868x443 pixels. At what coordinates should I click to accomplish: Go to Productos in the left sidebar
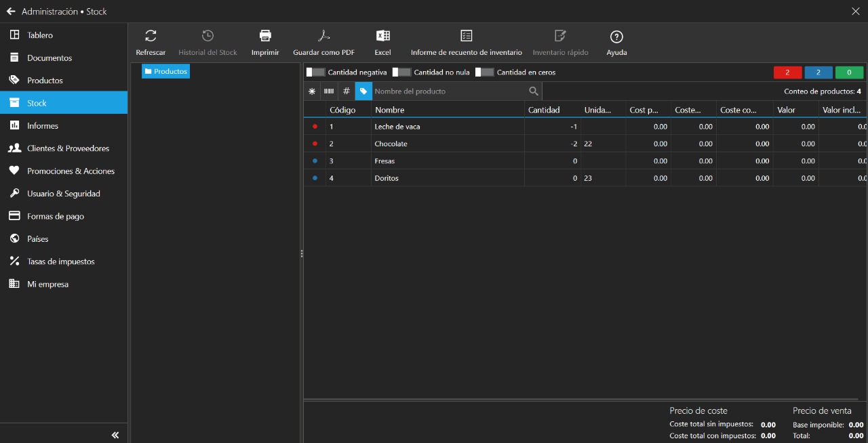[x=64, y=80]
